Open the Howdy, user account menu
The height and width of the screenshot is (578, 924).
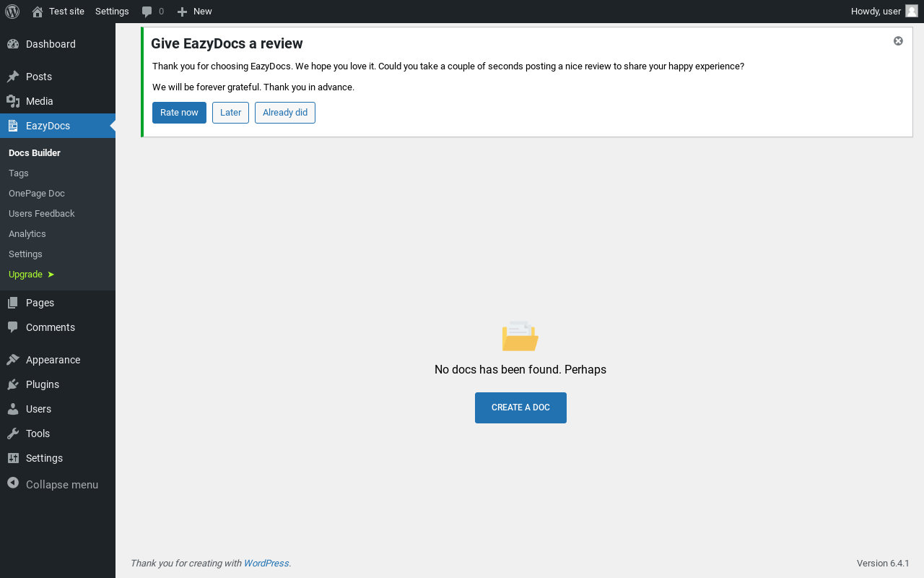(884, 11)
